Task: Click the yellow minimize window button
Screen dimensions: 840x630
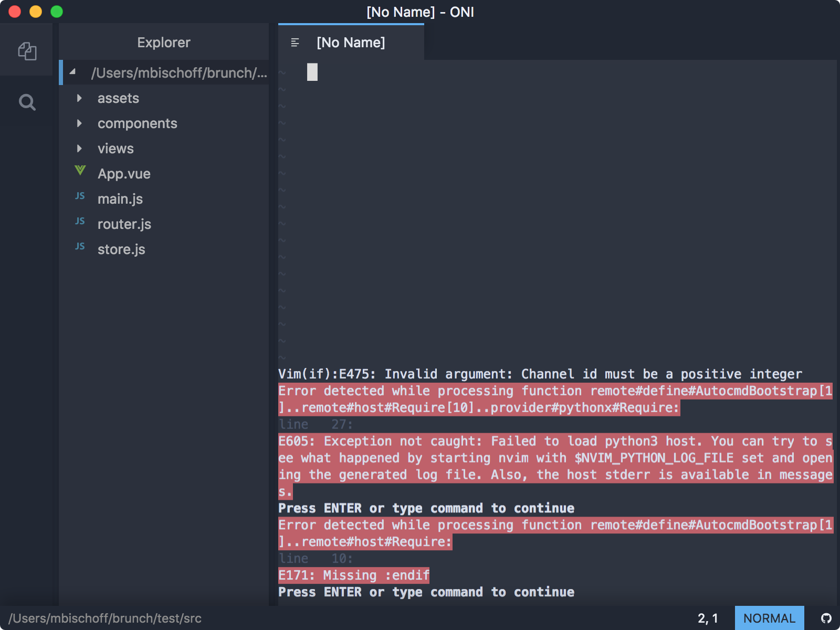Action: [36, 12]
